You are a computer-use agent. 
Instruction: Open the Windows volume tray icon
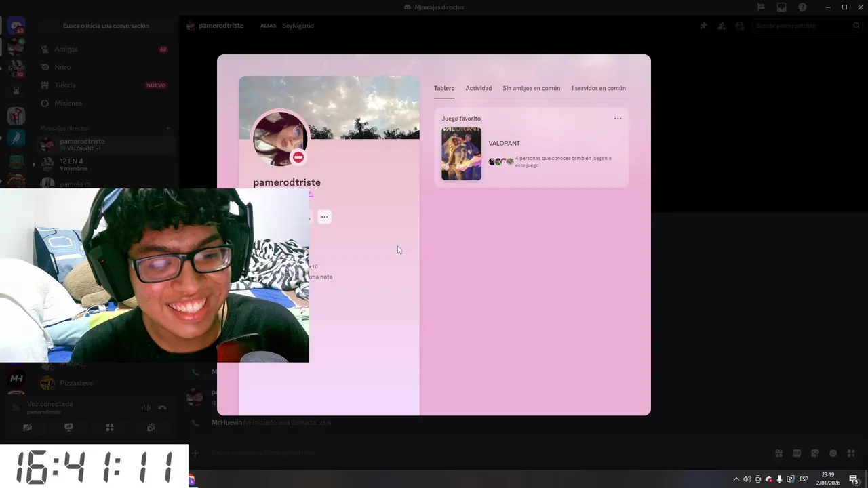point(747,479)
